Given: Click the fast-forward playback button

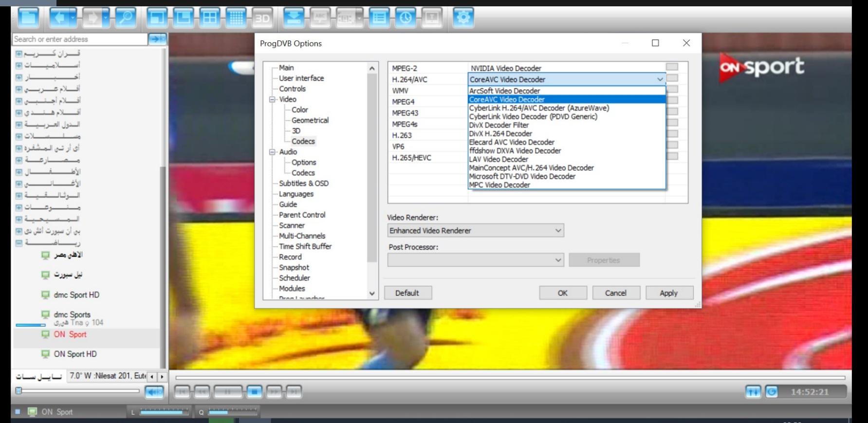Looking at the screenshot, I should [x=274, y=391].
